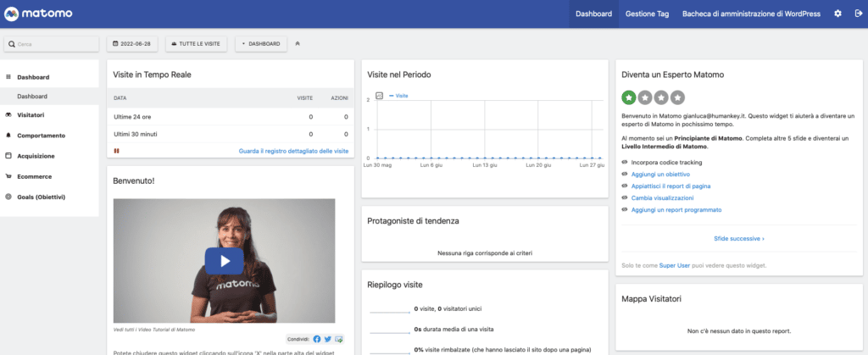Screen dimensions: 868x355
Task: Open the Dashboard selector dropdown
Action: (x=260, y=43)
